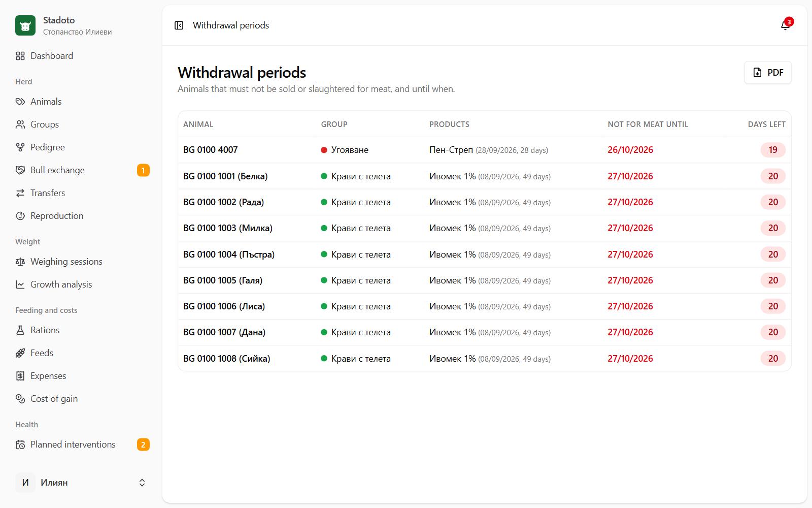Select animal BG 0100 1006 (Лиса)
This screenshot has width=812, height=508.
click(224, 306)
